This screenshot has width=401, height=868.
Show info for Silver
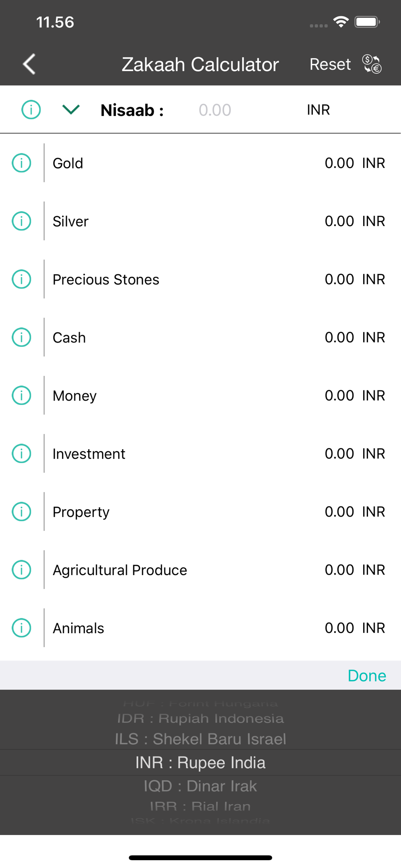(x=22, y=221)
